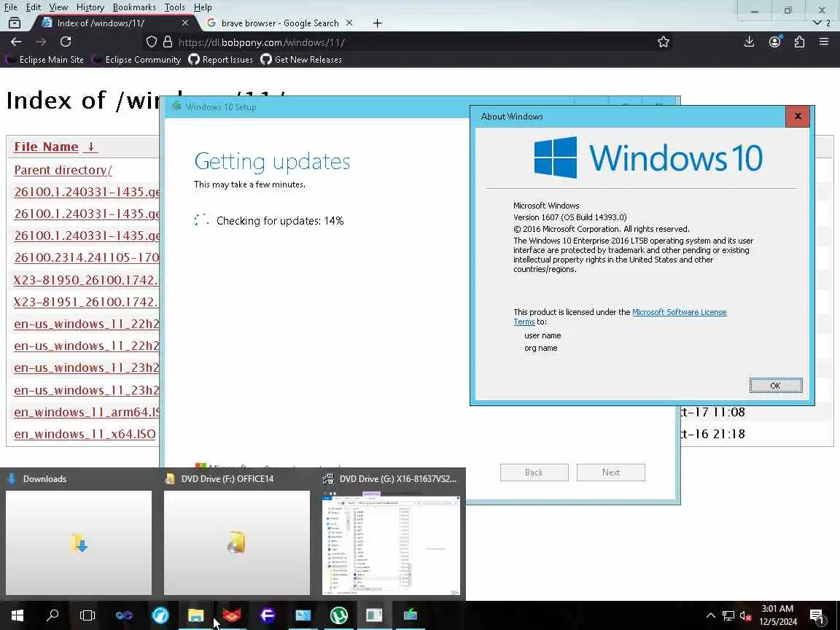Select the DVD Drive (G:) X16-81637VS2 preview thumbnail
The height and width of the screenshot is (630, 840).
392,542
